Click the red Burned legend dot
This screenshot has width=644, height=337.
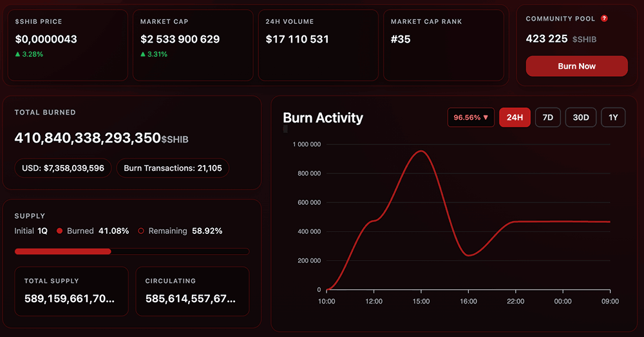[x=59, y=231]
